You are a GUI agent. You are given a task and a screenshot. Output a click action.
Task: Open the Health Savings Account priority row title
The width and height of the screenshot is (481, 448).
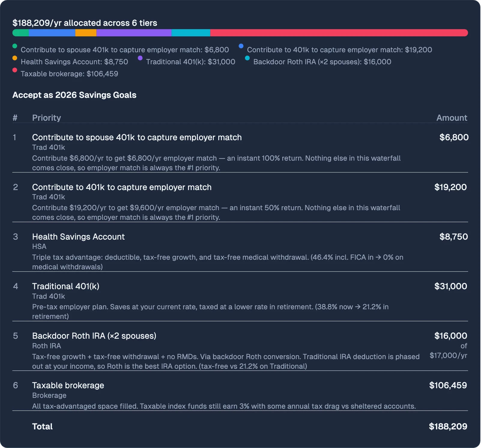point(78,237)
